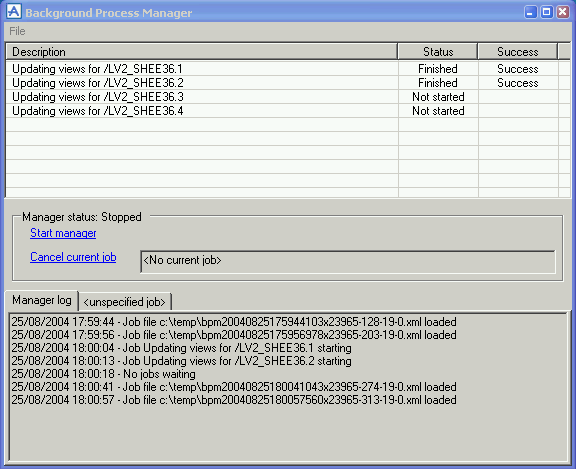Click the No current job field

(348, 261)
